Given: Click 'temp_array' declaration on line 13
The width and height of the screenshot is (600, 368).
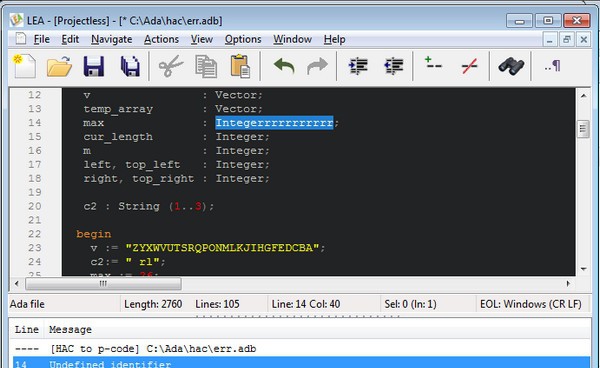Looking at the screenshot, I should [118, 109].
